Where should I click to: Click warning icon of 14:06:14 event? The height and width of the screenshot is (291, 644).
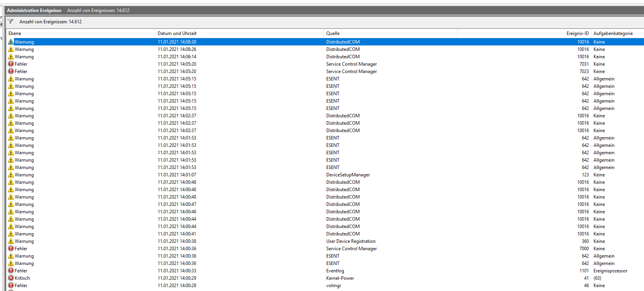[11, 56]
